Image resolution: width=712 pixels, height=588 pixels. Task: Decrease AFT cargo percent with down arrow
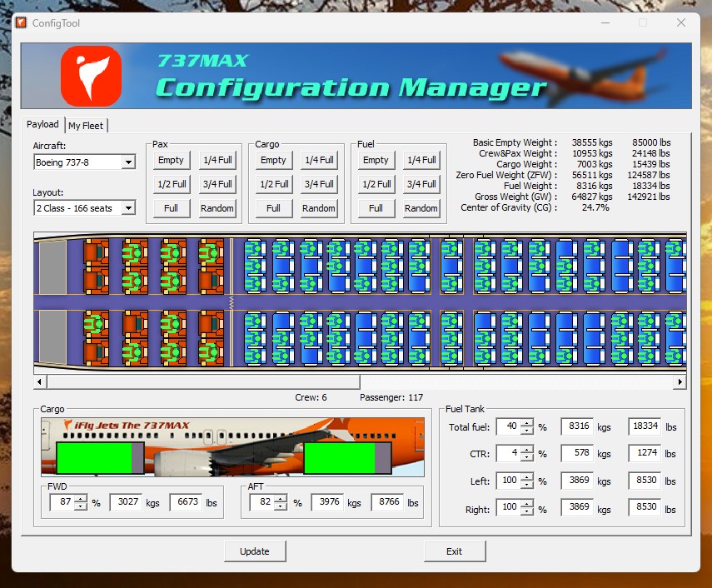281,506
